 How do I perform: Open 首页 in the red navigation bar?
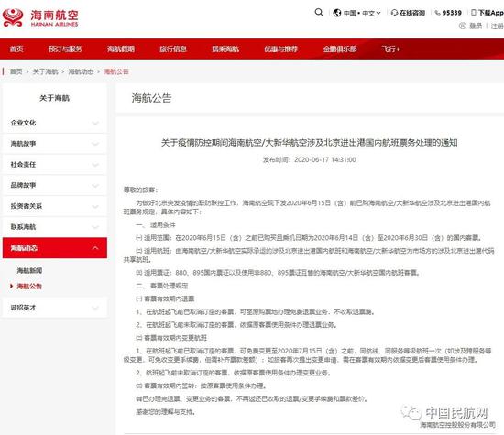tap(16, 49)
